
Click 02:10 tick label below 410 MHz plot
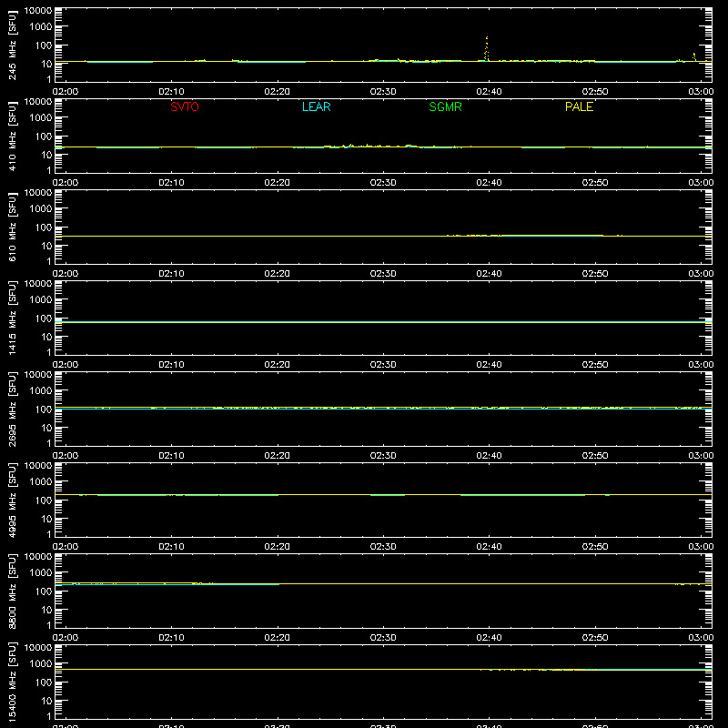[x=171, y=183]
